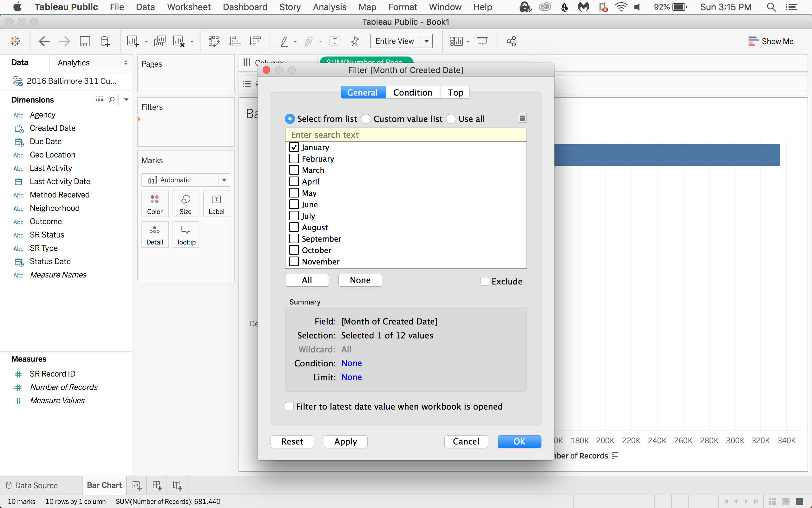Click the Enter search text field

coord(406,135)
